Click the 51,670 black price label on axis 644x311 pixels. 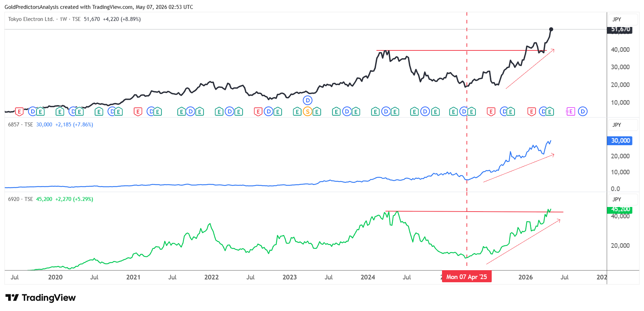tap(620, 29)
